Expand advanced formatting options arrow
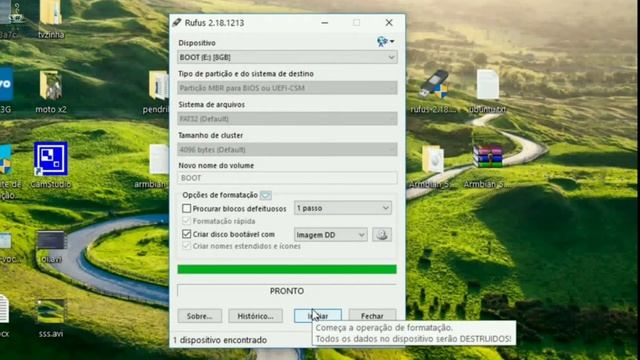The width and height of the screenshot is (640, 360). 265,195
